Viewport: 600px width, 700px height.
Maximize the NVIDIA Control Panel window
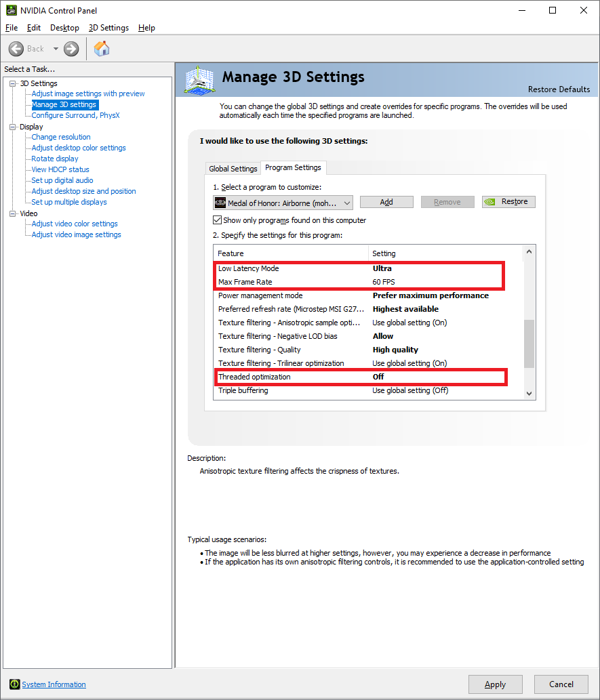coord(553,10)
